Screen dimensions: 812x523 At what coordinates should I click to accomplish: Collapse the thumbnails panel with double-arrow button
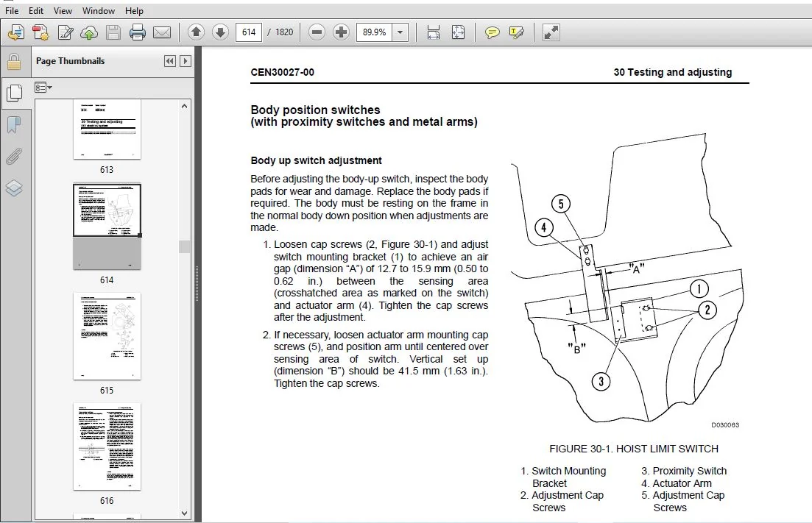coord(170,61)
